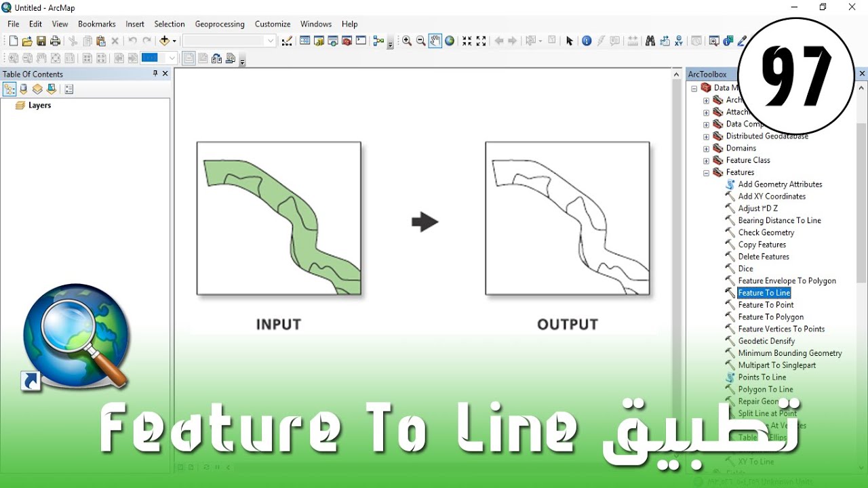Close the Table Of Contents panel
The height and width of the screenshot is (488, 868).
[x=165, y=73]
